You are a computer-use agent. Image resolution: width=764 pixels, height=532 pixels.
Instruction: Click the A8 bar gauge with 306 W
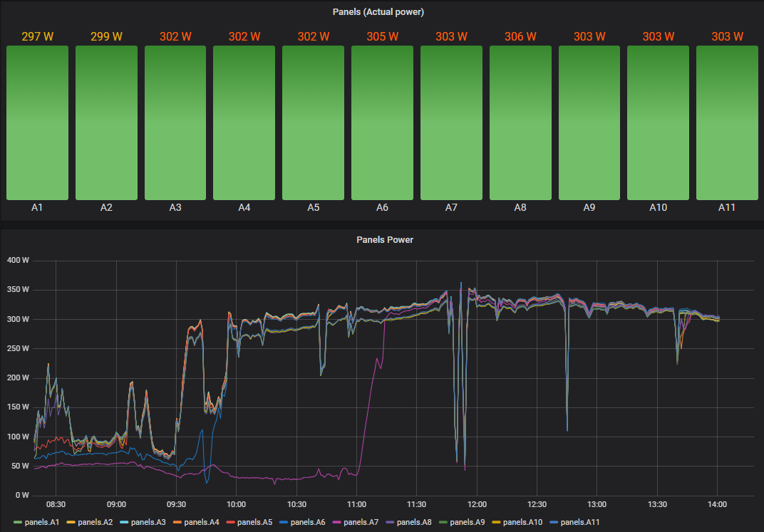pos(520,122)
